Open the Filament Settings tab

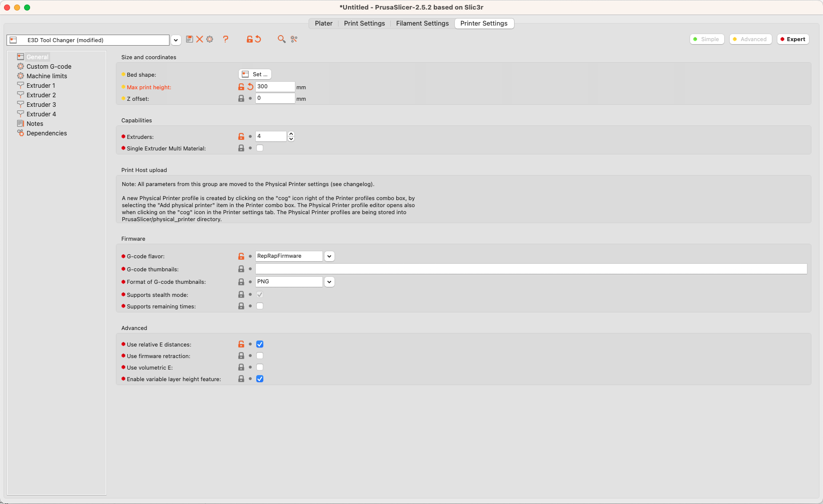422,24
